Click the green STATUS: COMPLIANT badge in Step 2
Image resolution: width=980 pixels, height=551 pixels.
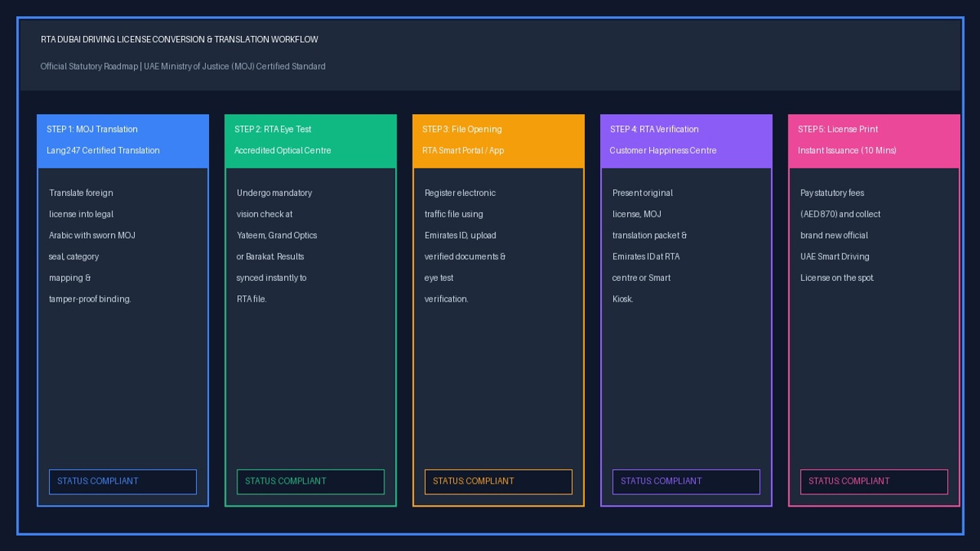tap(310, 481)
